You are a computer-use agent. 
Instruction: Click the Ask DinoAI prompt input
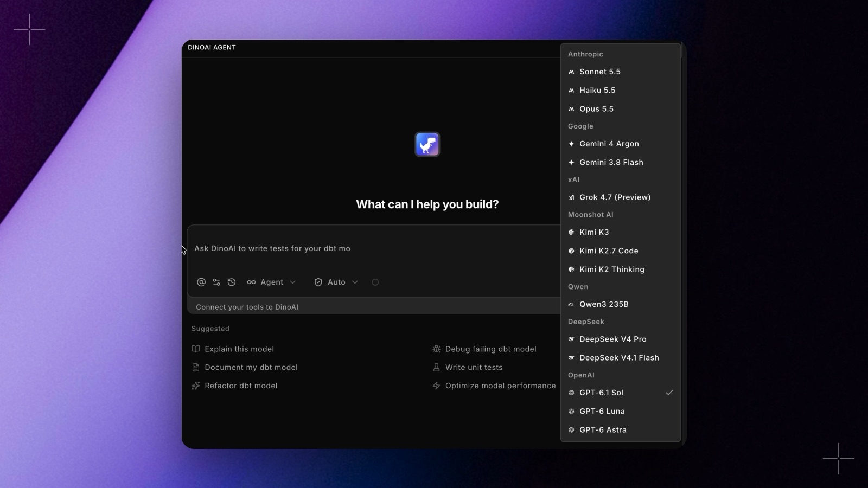(374, 248)
